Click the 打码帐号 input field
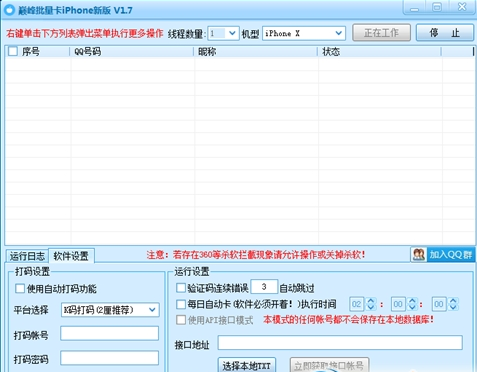The image size is (477, 372). (x=109, y=333)
